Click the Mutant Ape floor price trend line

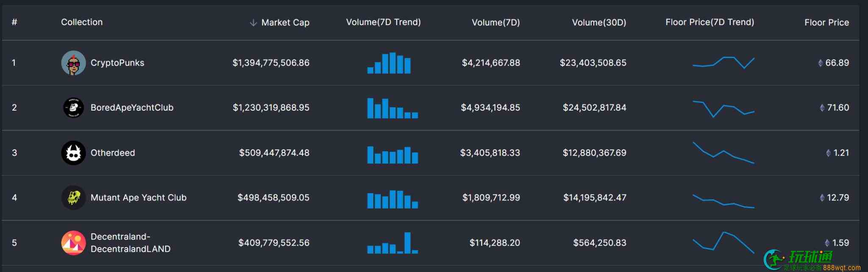pos(723,201)
